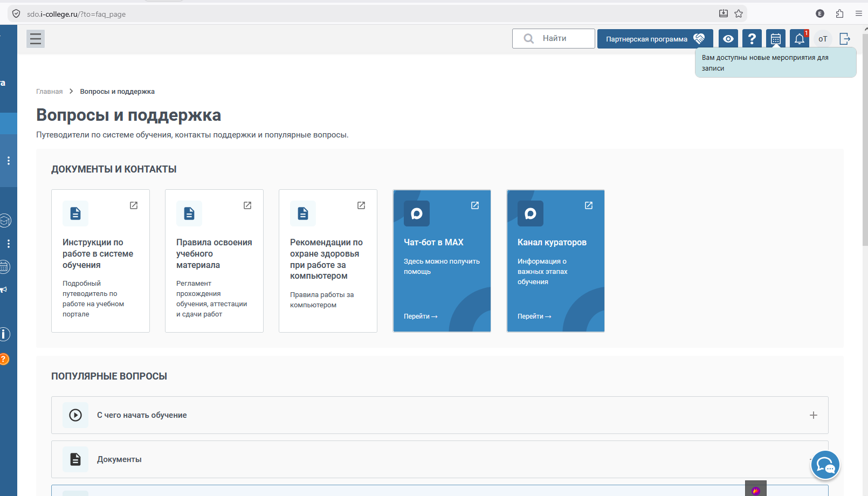The image size is (868, 496).
Task: Open the Рекомендации по охране здоровья card
Action: 328,261
